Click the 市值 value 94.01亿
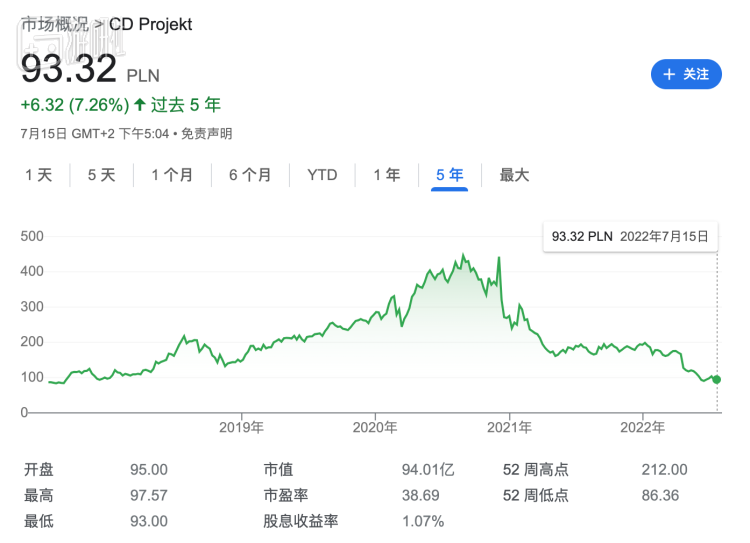Viewport: 750px width, 543px height. 428,470
